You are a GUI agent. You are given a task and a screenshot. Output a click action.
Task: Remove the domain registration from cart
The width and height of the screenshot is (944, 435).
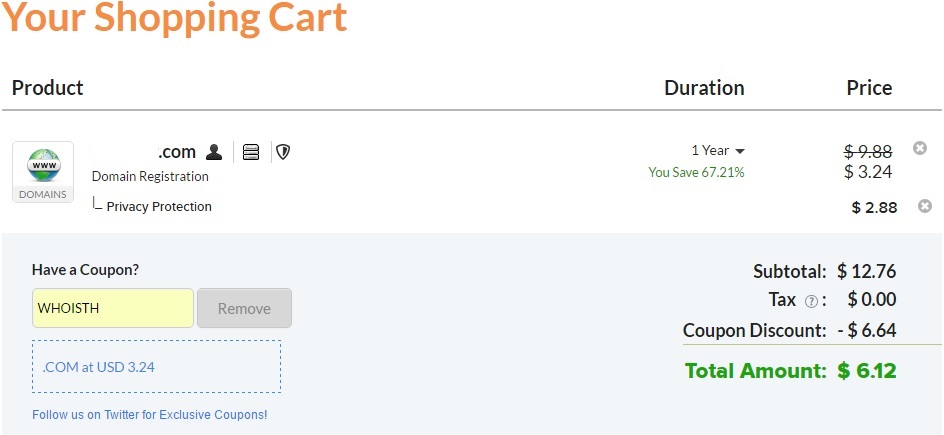(x=920, y=148)
